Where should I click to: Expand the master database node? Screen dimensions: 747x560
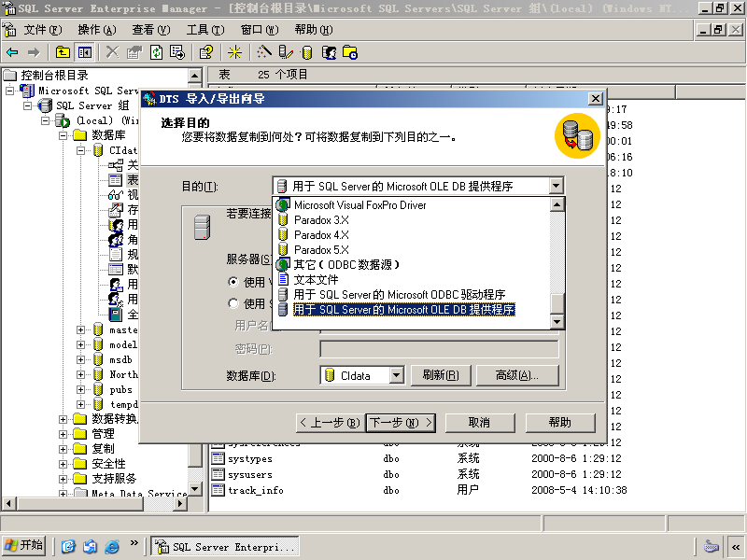click(80, 330)
